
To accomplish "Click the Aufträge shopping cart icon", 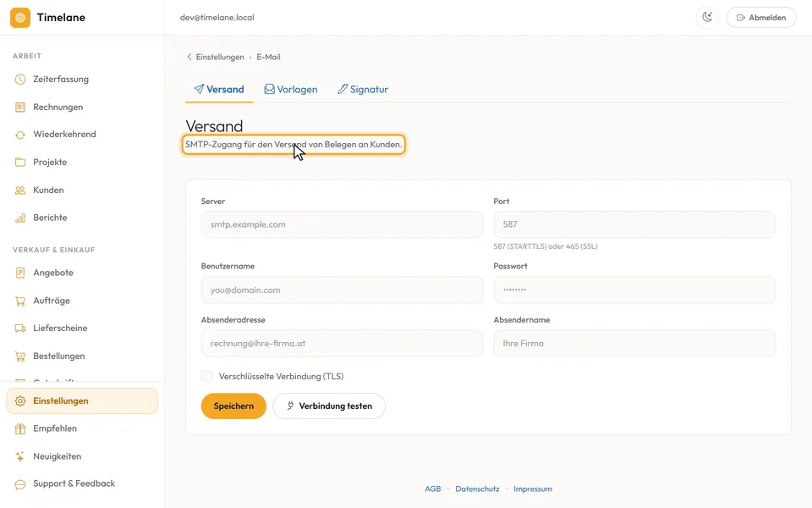I will [x=20, y=301].
